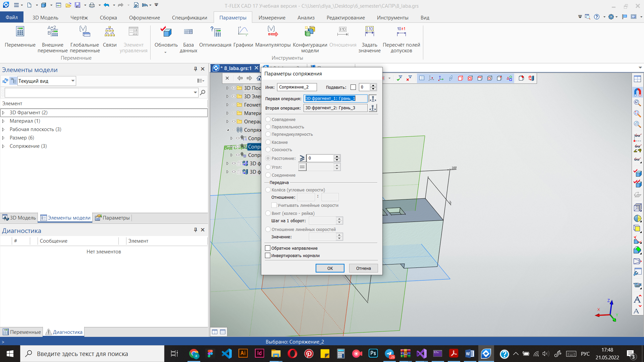Open Манипуляторы tool
Image resolution: width=644 pixels, height=362 pixels.
(x=273, y=37)
